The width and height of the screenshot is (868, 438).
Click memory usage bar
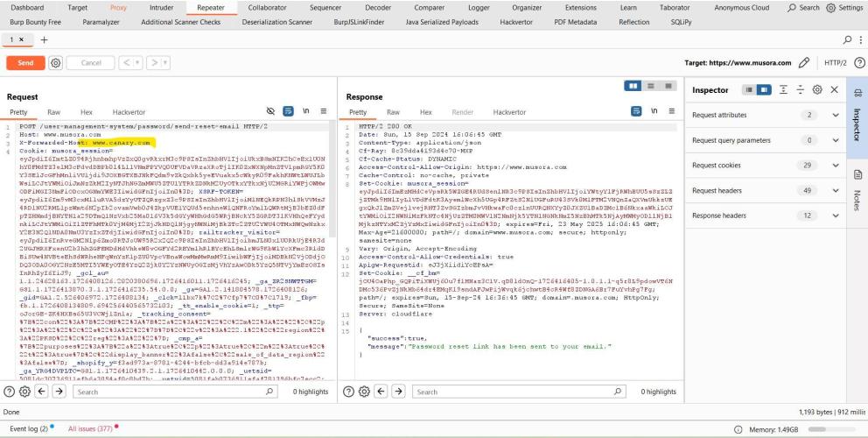830,428
